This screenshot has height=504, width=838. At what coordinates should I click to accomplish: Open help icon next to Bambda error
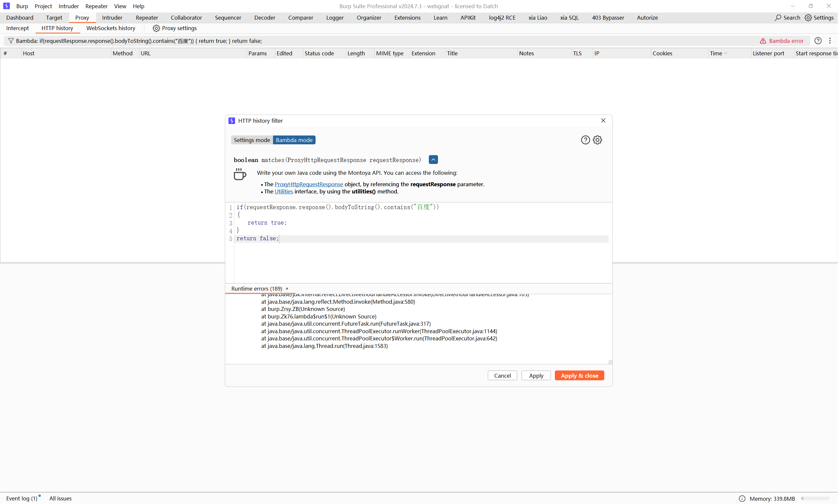[x=818, y=41]
